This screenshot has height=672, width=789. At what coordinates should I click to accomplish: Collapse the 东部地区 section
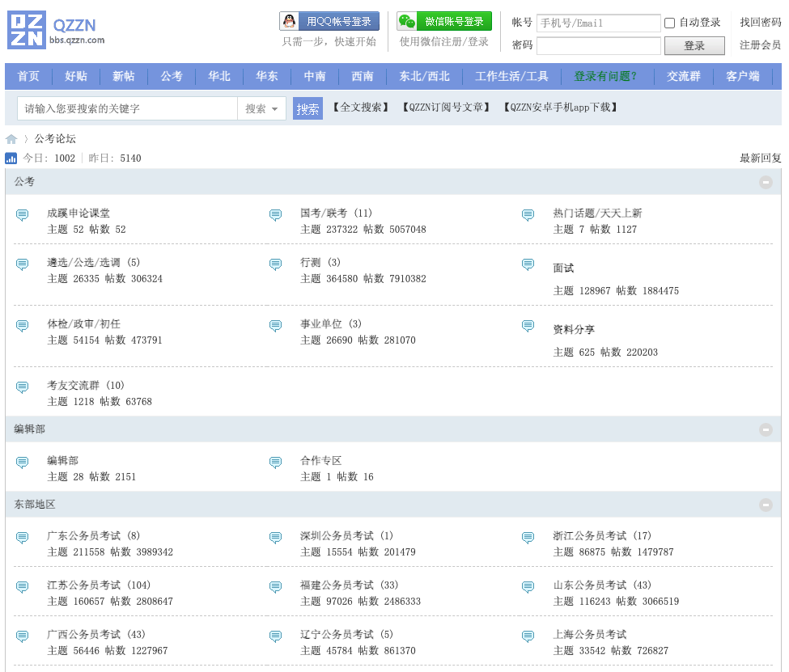point(766,505)
